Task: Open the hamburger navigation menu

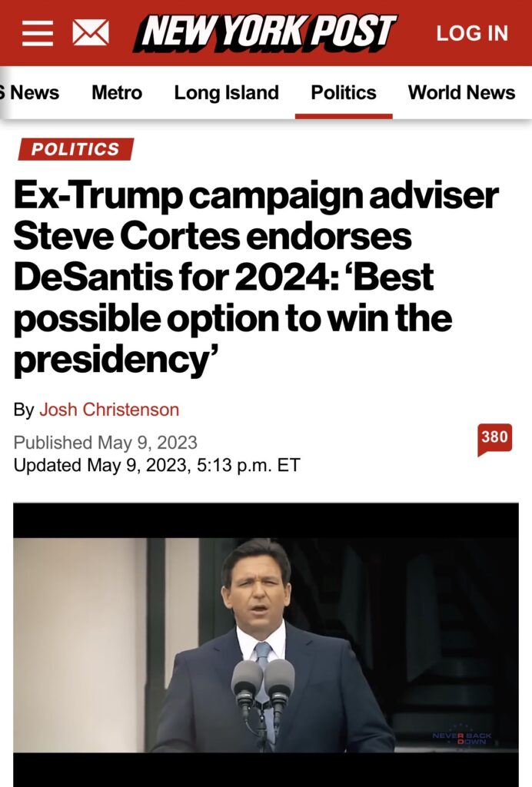Action: coord(37,33)
